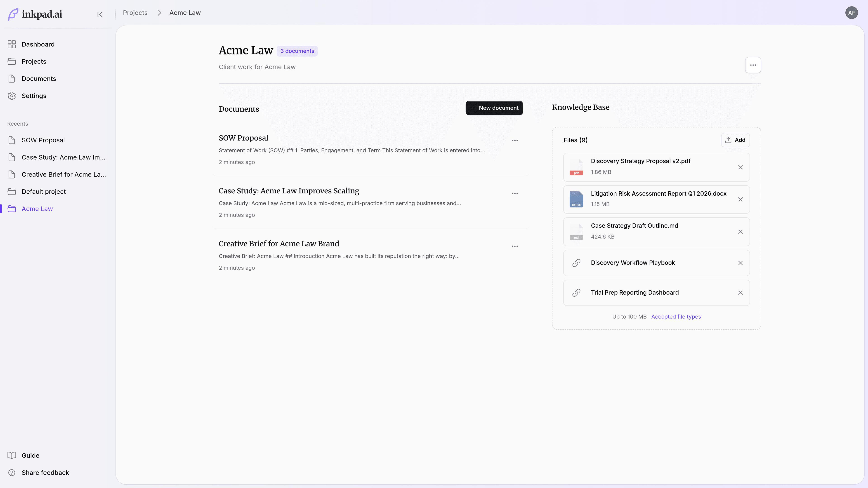The image size is (868, 488).
Task: Remove Trial Prep Reporting Dashboard link
Action: click(x=740, y=293)
